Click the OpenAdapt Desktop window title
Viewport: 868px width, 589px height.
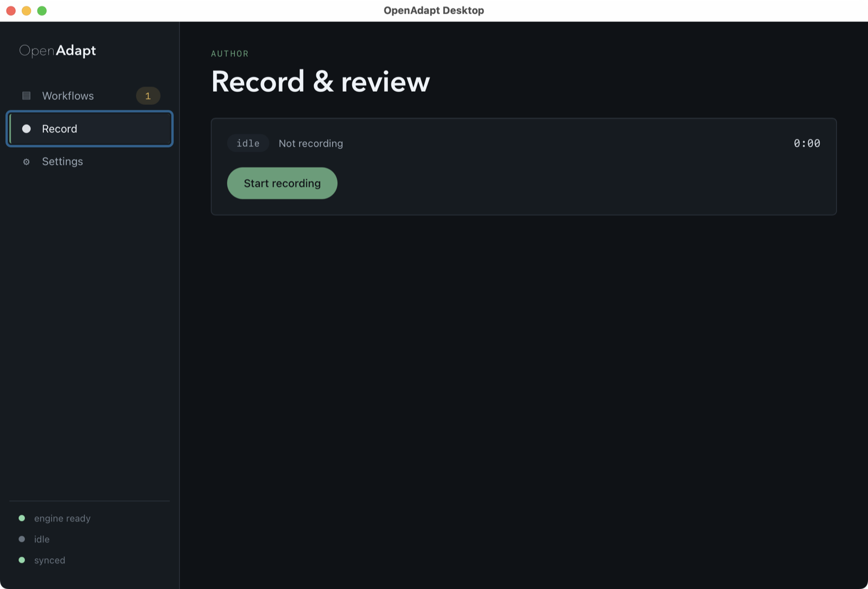(x=434, y=10)
